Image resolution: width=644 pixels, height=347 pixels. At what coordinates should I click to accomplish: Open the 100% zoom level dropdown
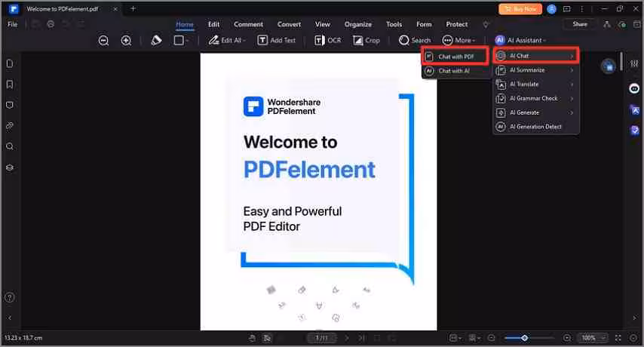(x=593, y=338)
